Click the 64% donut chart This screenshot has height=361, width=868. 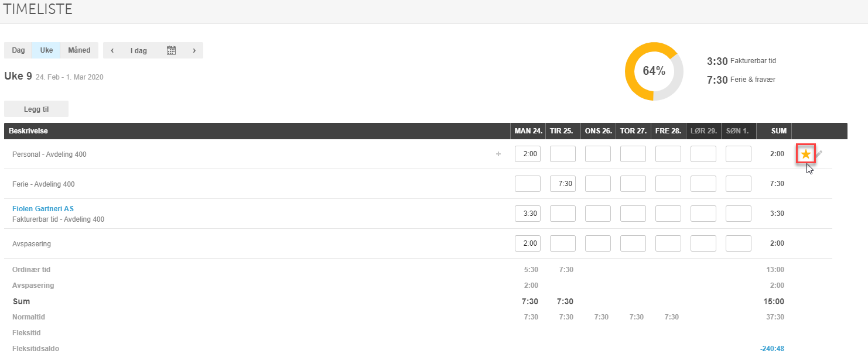point(654,71)
